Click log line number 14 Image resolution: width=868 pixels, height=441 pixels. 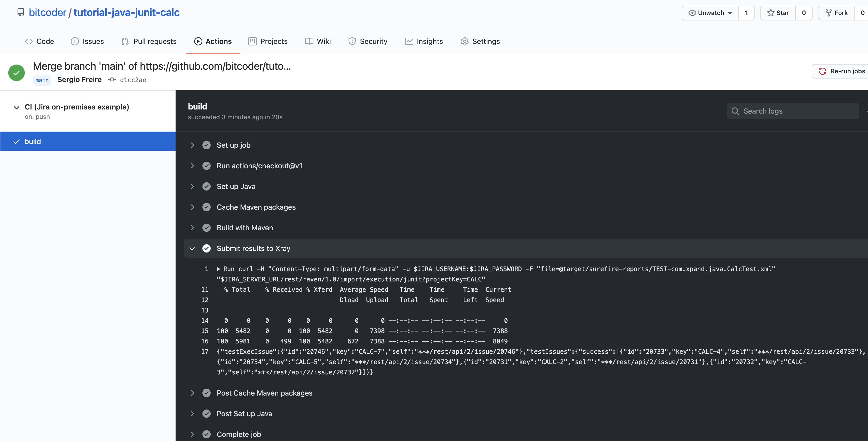click(205, 320)
